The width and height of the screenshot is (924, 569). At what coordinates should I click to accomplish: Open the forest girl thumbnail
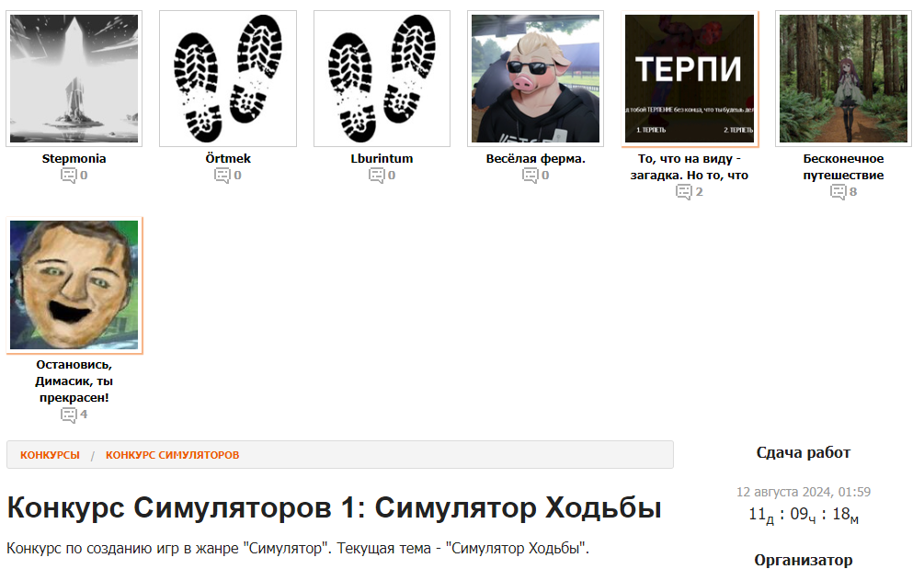point(843,78)
